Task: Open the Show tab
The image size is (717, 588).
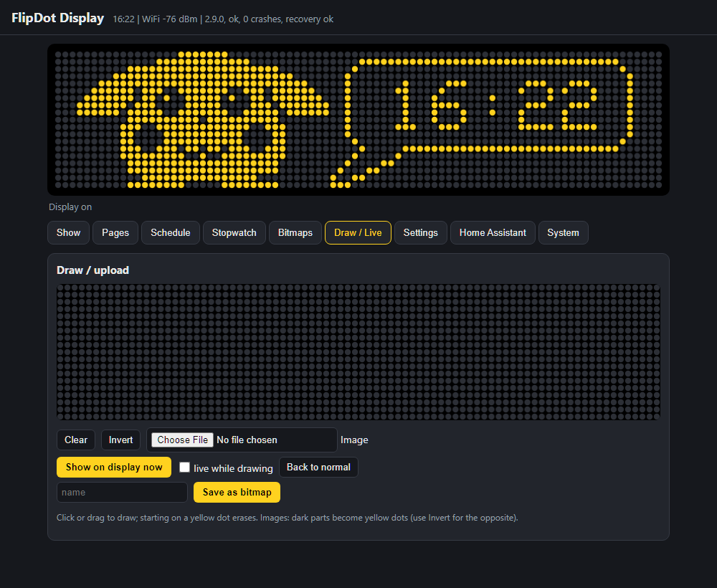Action: [68, 233]
